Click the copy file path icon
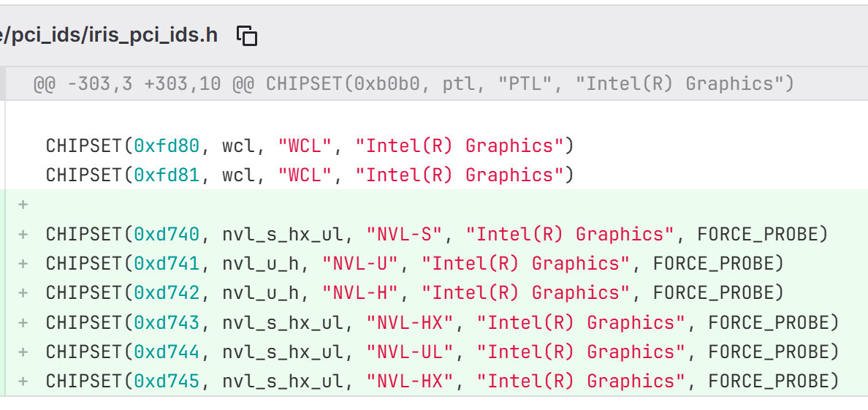868x410 pixels. (248, 35)
